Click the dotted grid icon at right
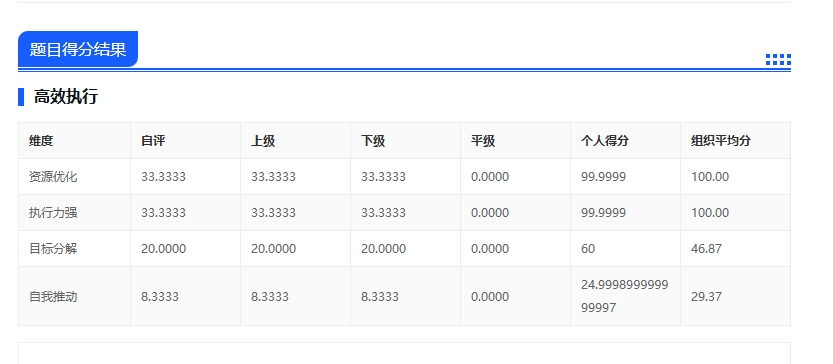 coord(778,60)
